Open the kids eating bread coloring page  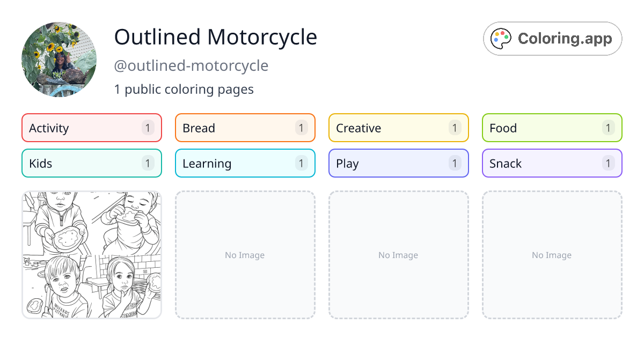pyautogui.click(x=92, y=255)
